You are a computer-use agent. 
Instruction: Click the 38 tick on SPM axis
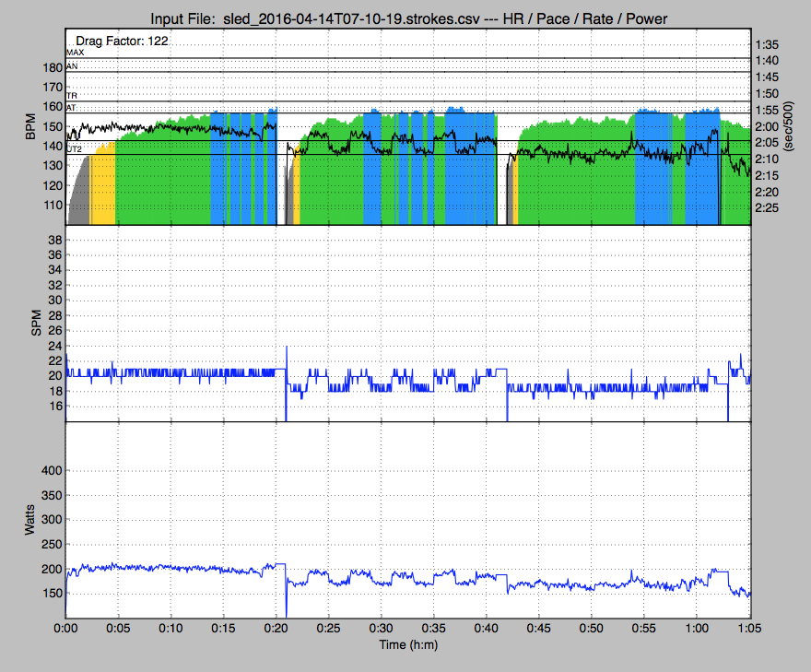click(x=52, y=240)
